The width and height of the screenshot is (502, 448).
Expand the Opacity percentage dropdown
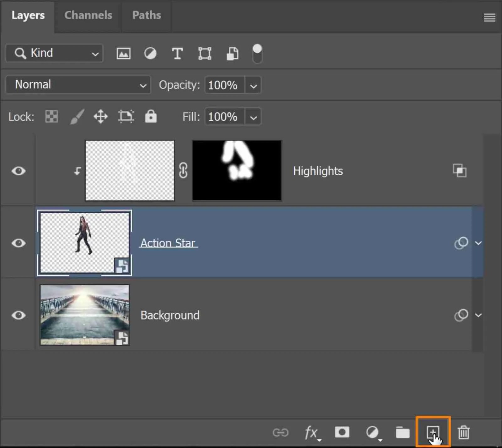click(253, 85)
